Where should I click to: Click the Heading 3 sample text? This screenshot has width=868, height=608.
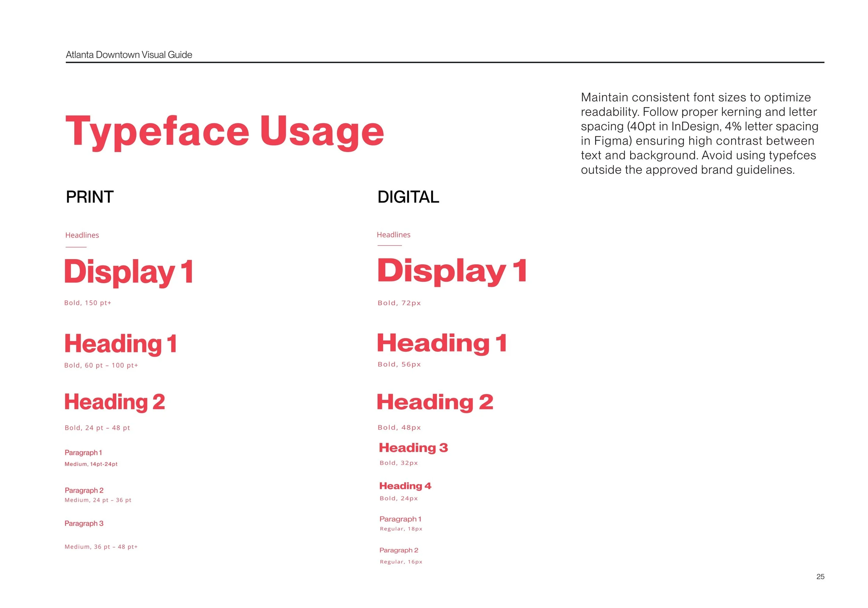tap(413, 448)
